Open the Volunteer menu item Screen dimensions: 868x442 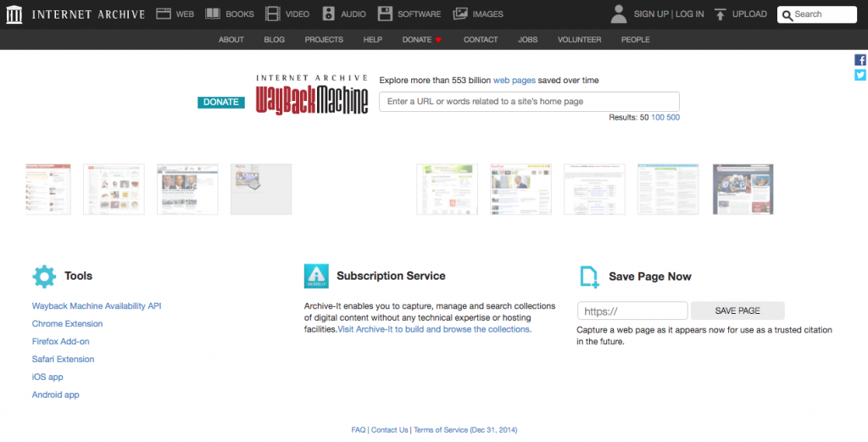click(579, 40)
